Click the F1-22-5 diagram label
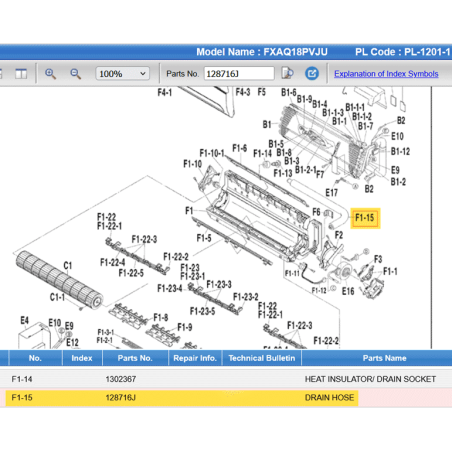Screen dimensions: 452x452 131,273
